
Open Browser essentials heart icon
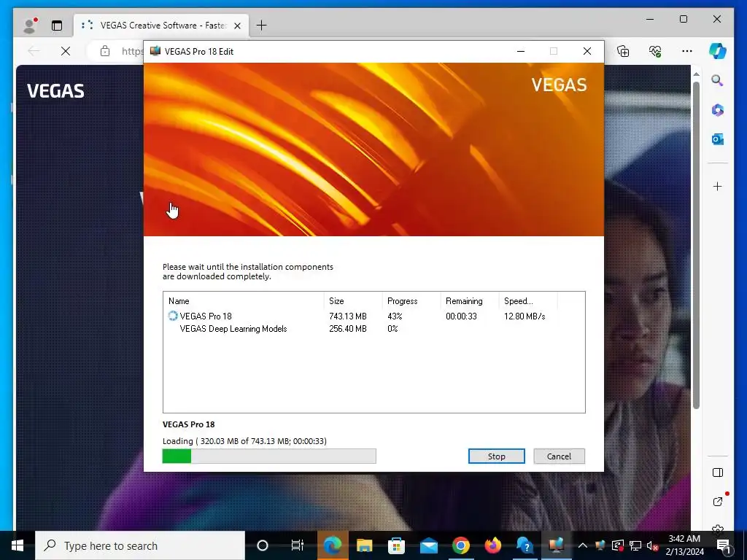click(x=655, y=51)
